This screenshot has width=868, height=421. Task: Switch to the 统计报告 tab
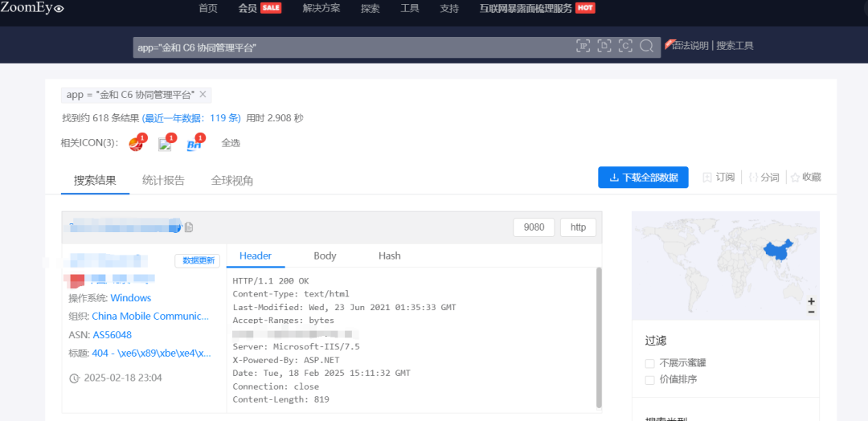tap(163, 180)
